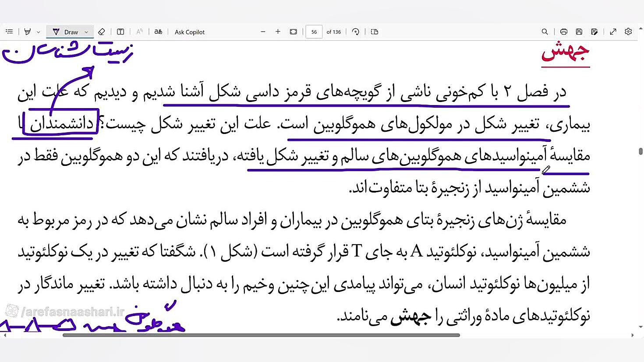Click the red heading "جهش"
Image resolution: width=644 pixels, height=362 pixels.
tap(565, 53)
